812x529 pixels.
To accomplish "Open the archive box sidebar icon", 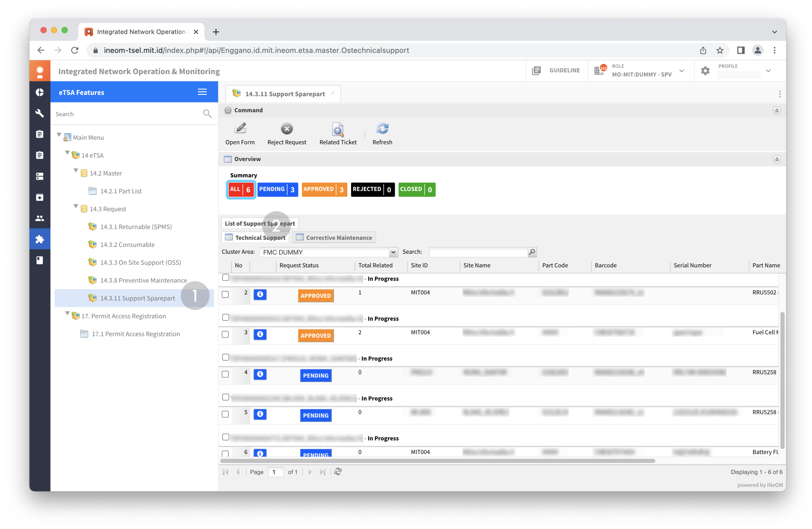I will coord(40,197).
